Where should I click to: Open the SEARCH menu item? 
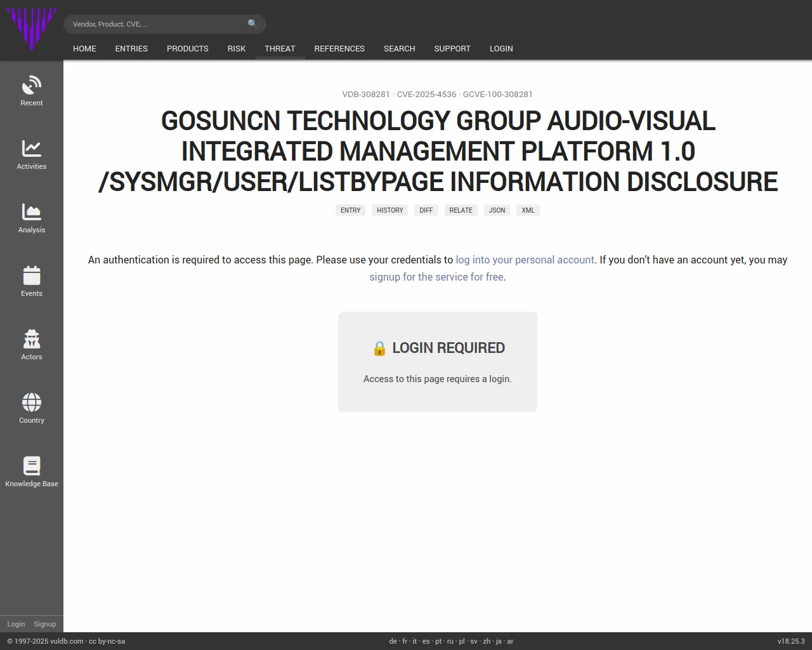400,48
